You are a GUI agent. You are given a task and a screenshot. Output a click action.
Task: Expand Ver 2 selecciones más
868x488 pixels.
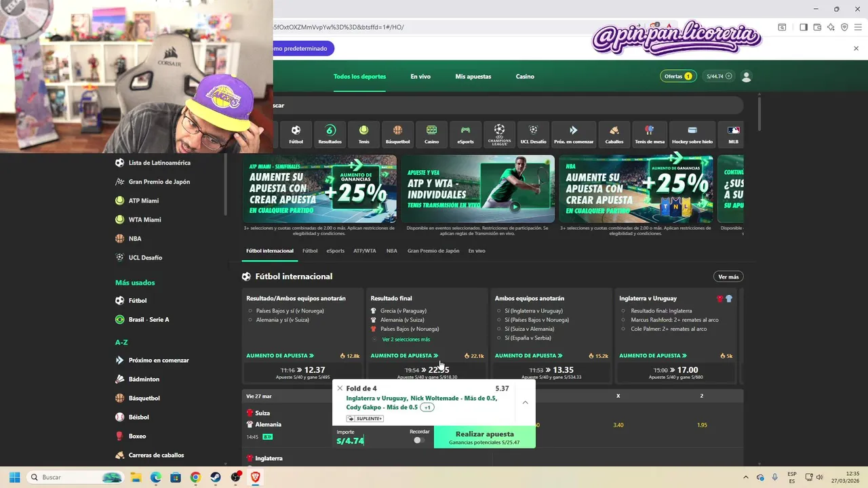(406, 339)
